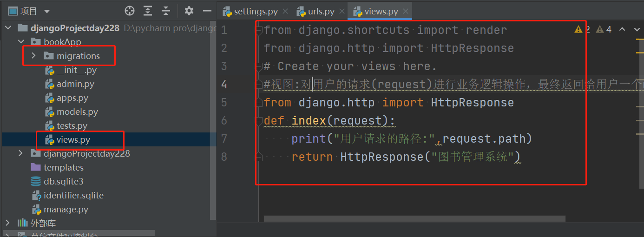Image resolution: width=644 pixels, height=237 pixels.
Task: Click 'request.path' in print statement
Action: click(x=483, y=138)
